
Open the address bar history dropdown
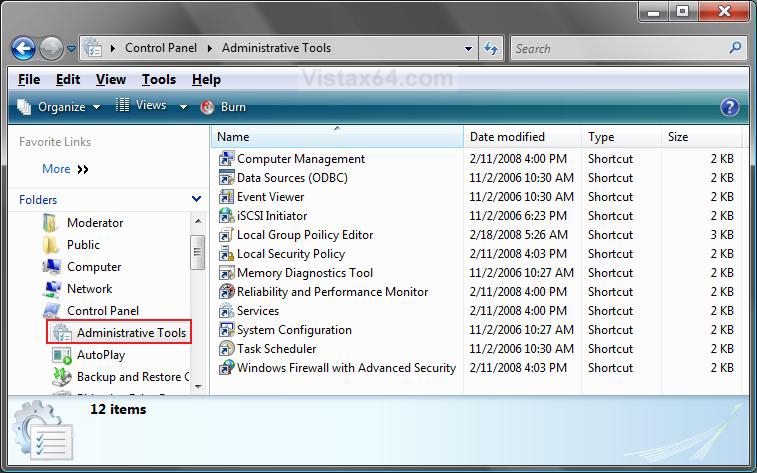(x=469, y=48)
